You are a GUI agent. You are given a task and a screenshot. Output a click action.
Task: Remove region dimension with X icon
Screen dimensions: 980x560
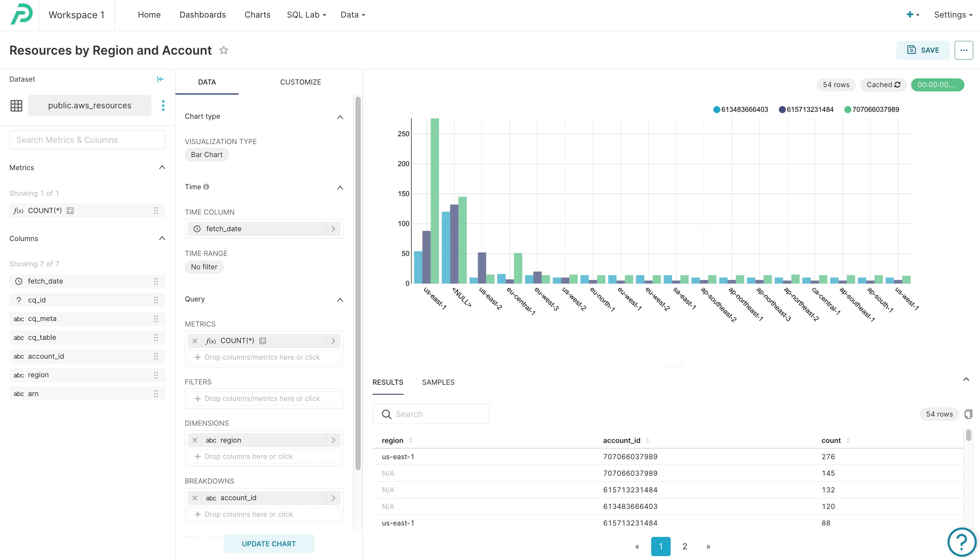195,440
